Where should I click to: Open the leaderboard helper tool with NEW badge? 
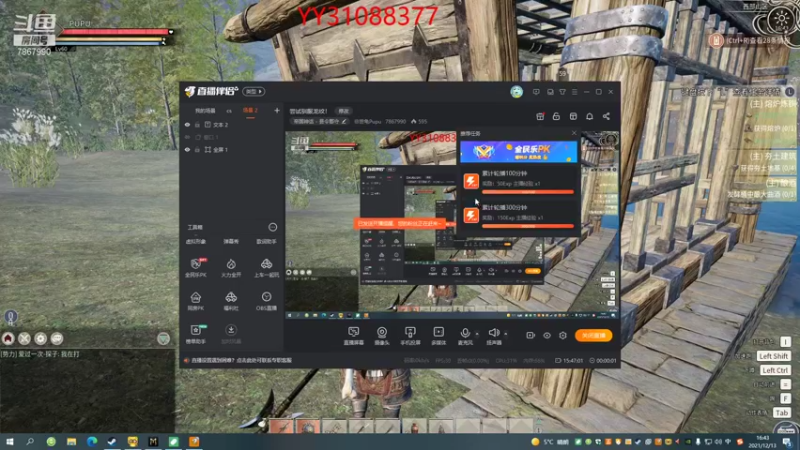(196, 334)
